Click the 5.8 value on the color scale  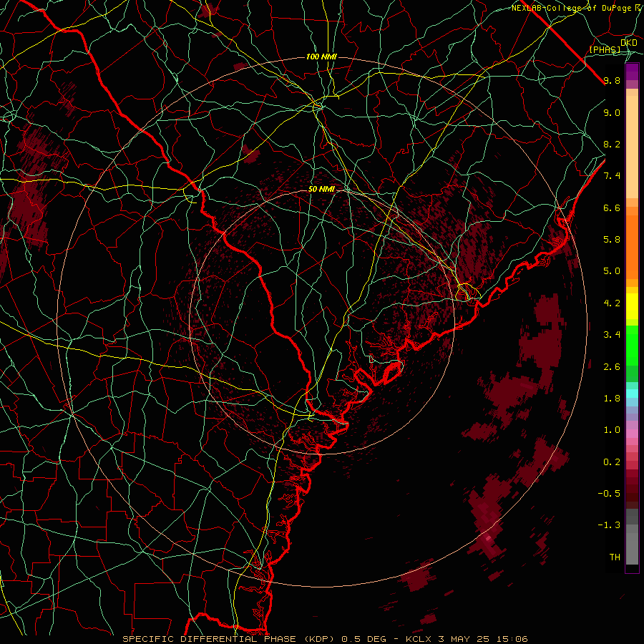(x=612, y=240)
